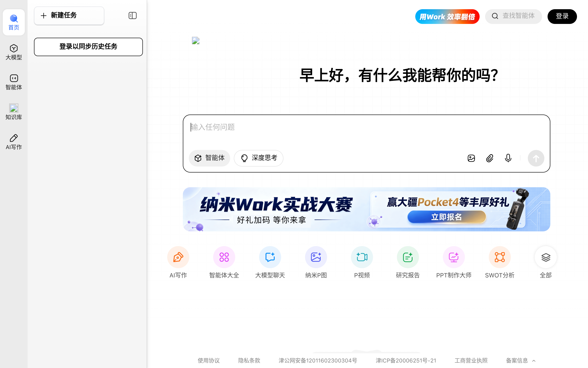Click the 新建任务 new task button
This screenshot has width=588, height=368.
69,16
